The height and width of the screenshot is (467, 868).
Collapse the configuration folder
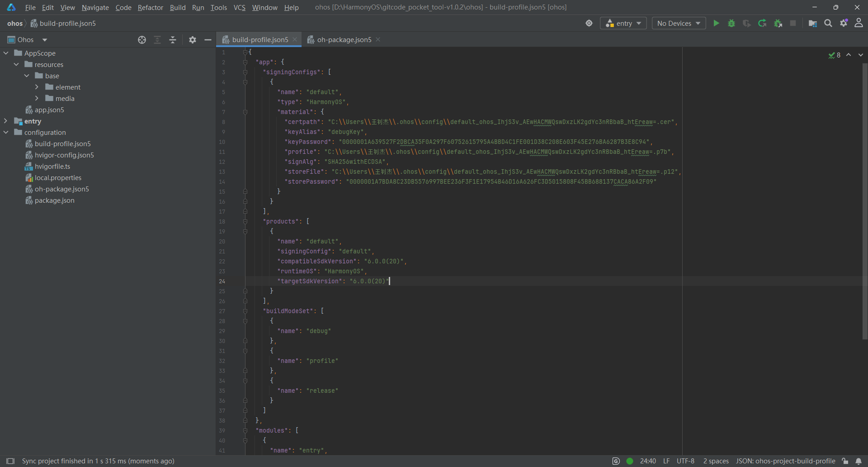pos(6,132)
